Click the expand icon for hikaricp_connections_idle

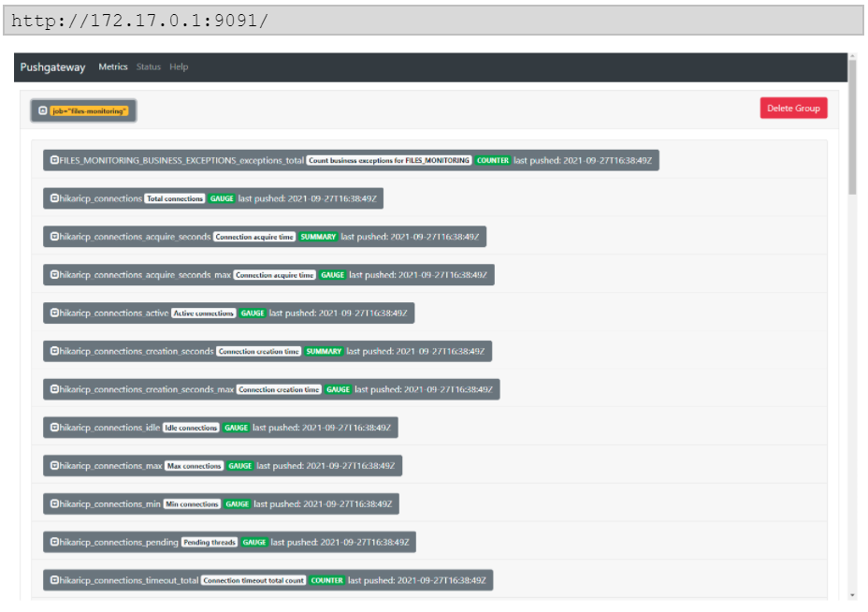click(54, 428)
